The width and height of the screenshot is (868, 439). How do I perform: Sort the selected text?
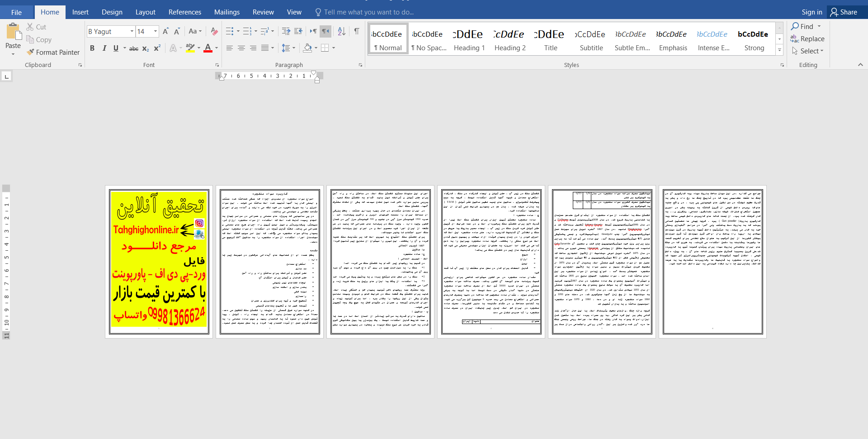click(x=342, y=31)
